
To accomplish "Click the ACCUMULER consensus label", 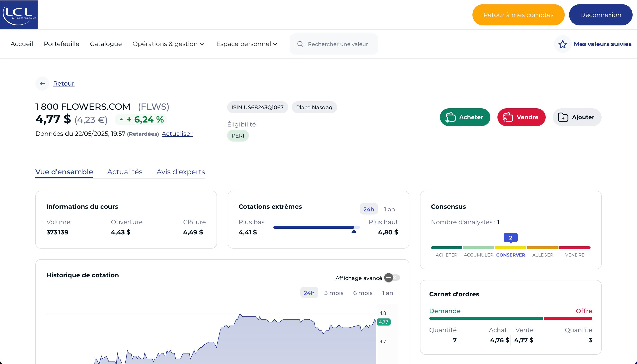I will (478, 255).
